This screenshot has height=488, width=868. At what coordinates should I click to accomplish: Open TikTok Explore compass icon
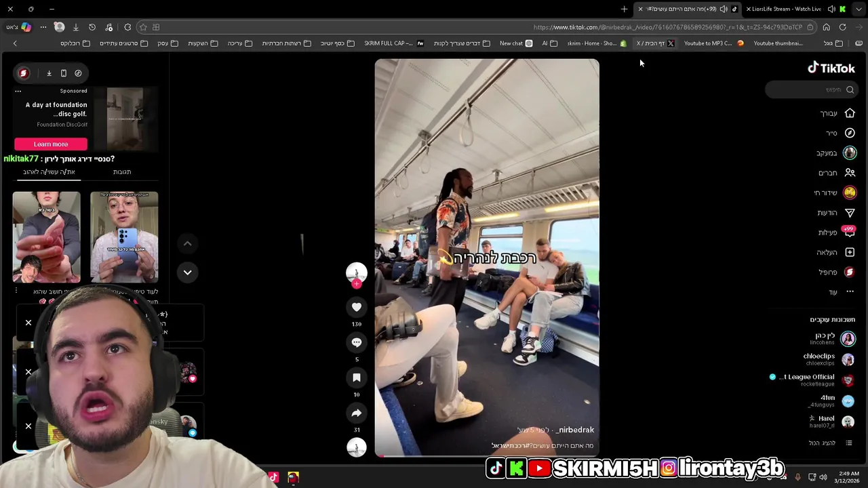tap(850, 133)
